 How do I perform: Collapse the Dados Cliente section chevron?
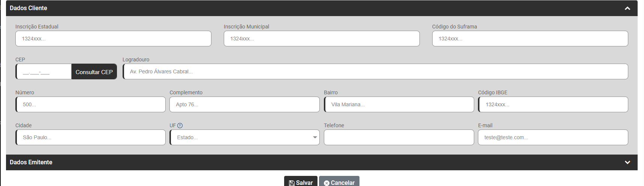[x=628, y=8]
